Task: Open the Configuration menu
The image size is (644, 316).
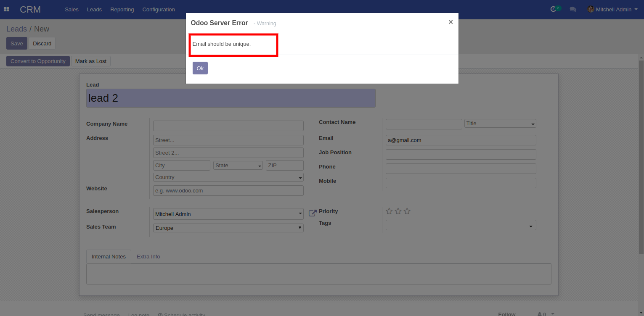Action: point(159,9)
